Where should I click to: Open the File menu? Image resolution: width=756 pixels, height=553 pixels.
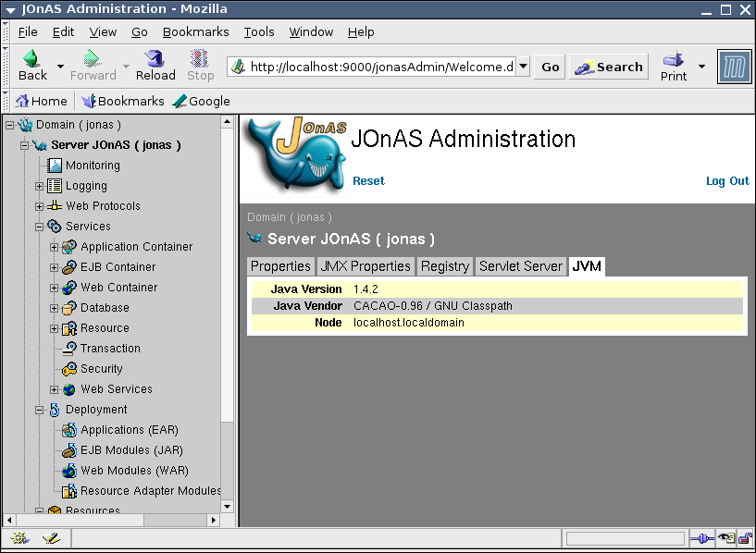[28, 31]
